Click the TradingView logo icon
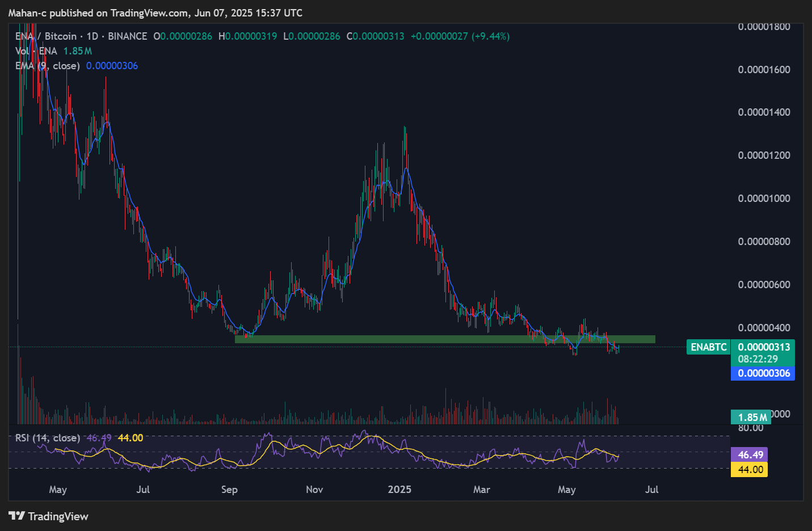 tap(16, 516)
